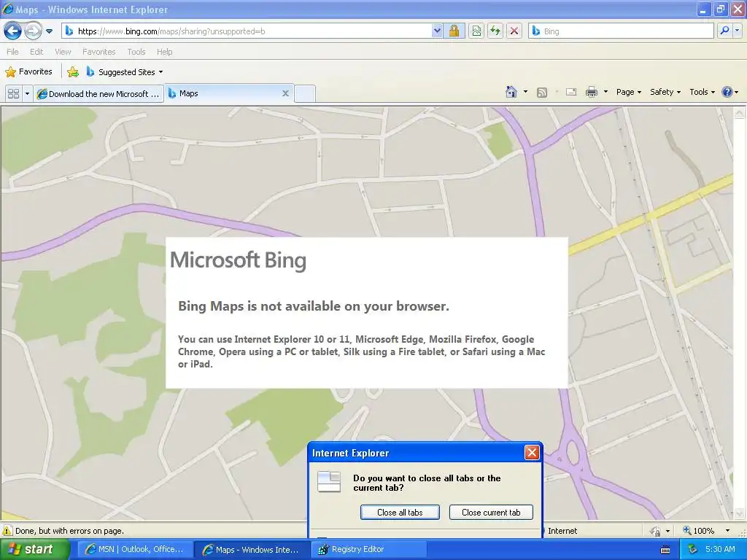
Task: Click the page error warning icon
Action: (7, 531)
